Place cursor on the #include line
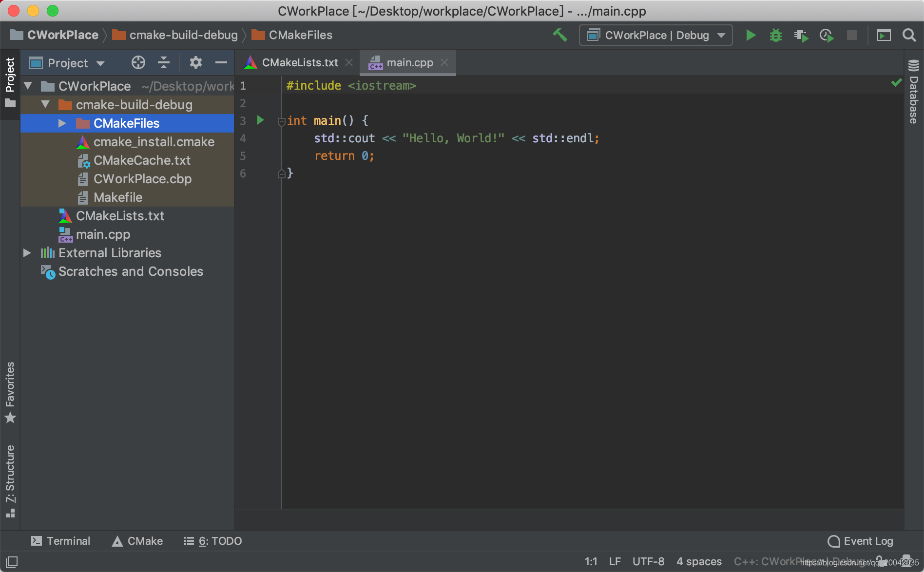The width and height of the screenshot is (924, 572). [x=351, y=86]
